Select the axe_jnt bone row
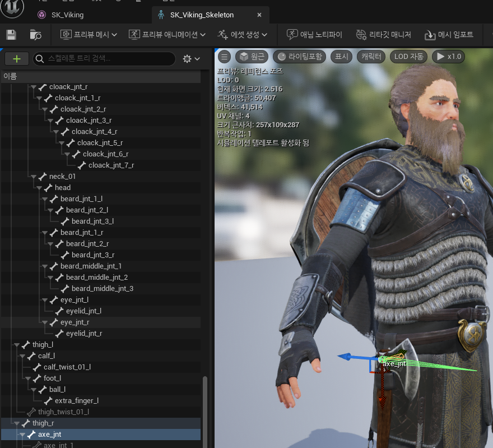The height and width of the screenshot is (448, 493). tap(101, 435)
